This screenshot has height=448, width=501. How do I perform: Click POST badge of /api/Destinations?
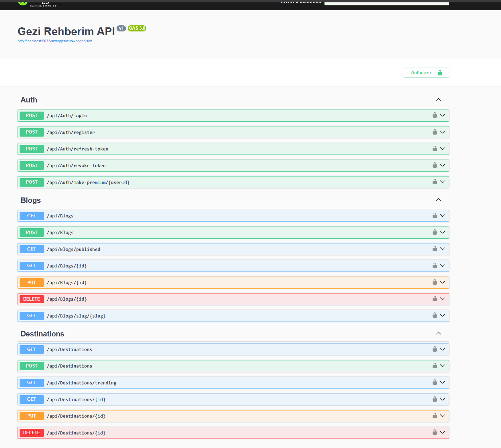point(32,366)
